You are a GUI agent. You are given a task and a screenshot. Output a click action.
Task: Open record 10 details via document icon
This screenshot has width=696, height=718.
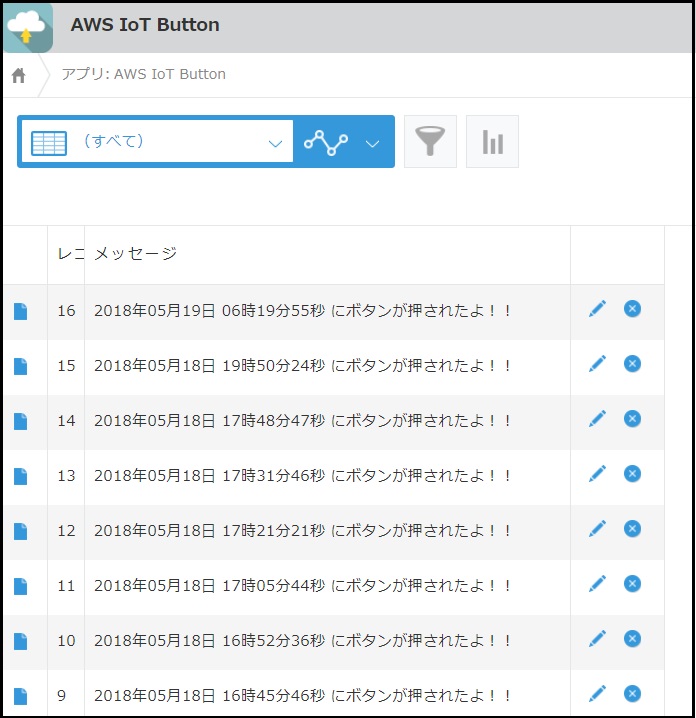point(21,641)
